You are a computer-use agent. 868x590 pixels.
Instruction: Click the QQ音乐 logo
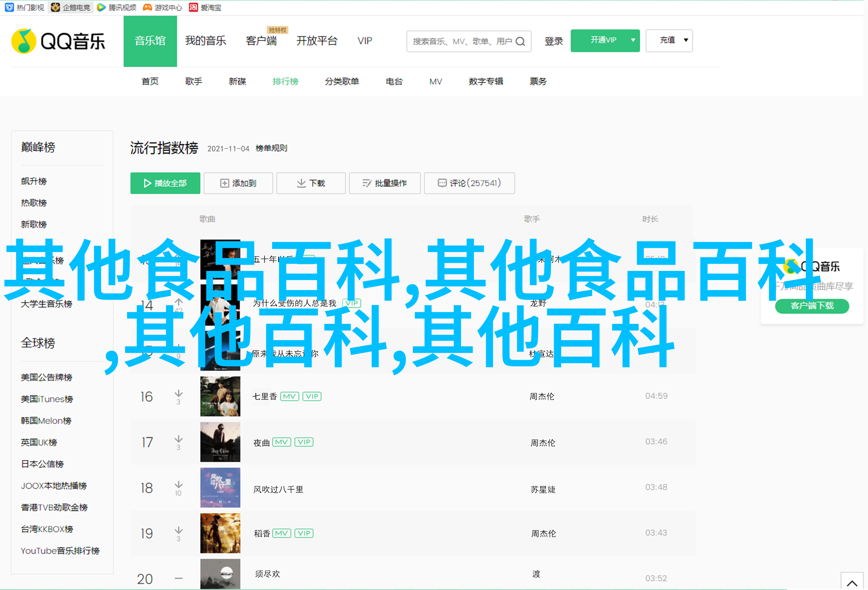point(58,41)
